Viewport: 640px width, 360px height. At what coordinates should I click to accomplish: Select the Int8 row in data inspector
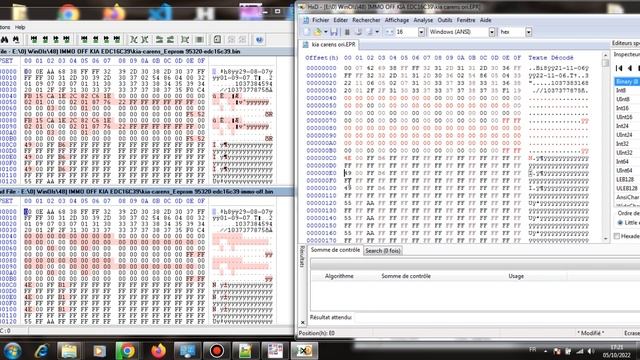627,90
